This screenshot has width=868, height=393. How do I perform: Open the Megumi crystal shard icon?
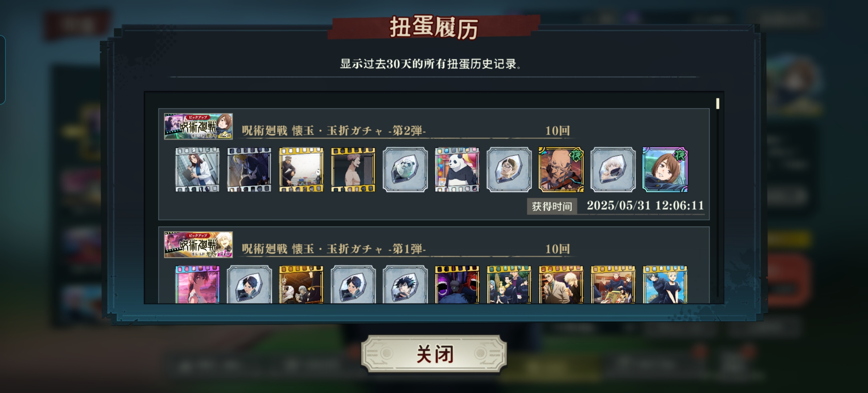[405, 285]
